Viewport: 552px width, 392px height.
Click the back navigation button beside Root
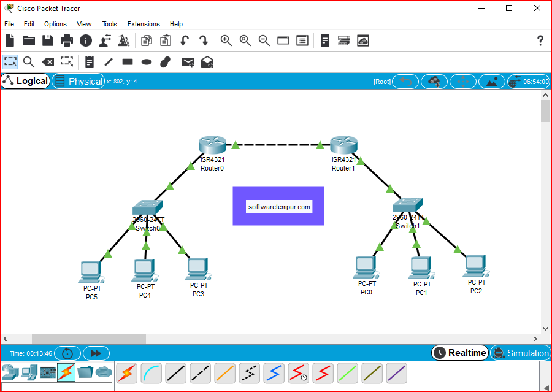[x=405, y=82]
